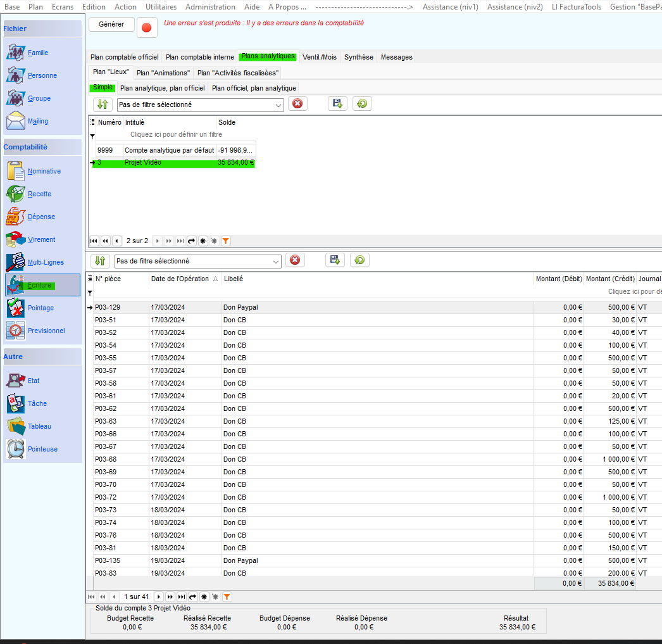Open the Pointeuse clock icon
Screen dimensions: 662x644
pyautogui.click(x=16, y=449)
